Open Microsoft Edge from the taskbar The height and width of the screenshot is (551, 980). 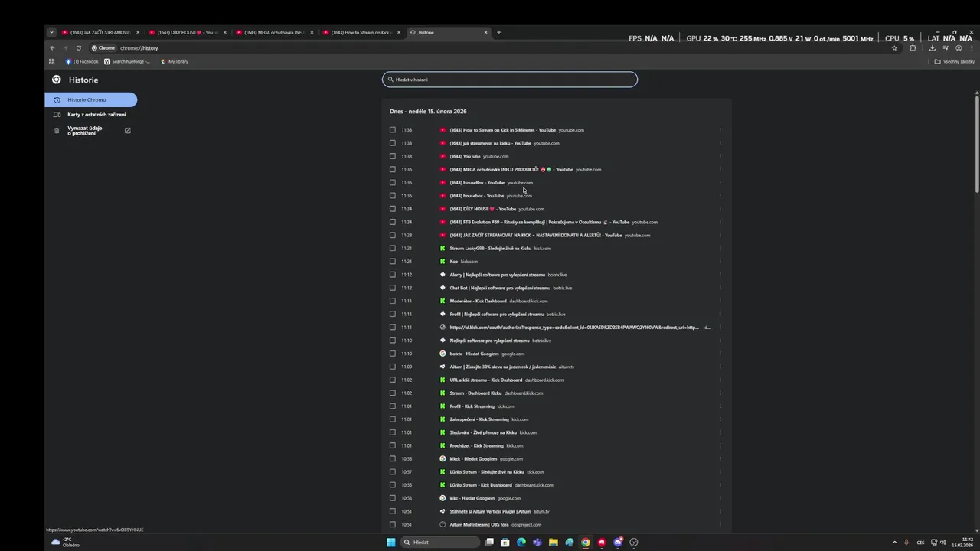point(521,542)
